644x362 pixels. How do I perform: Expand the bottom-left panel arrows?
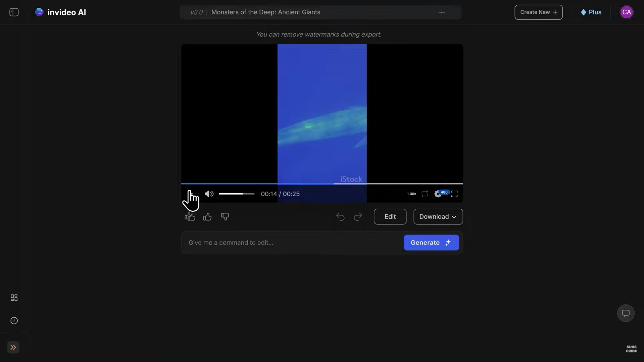pos(13,347)
